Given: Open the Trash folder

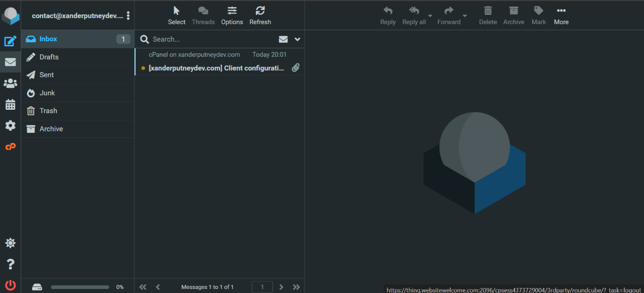Looking at the screenshot, I should pos(78,111).
